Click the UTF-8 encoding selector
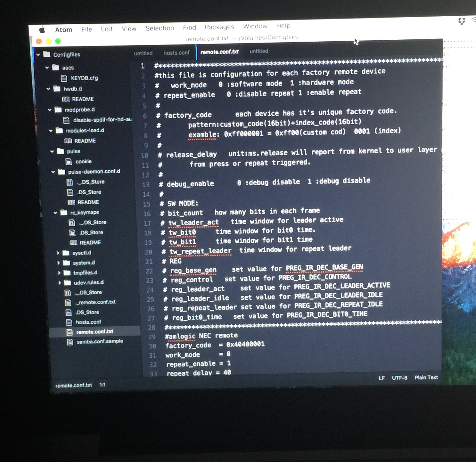The image size is (476, 462). (x=399, y=378)
